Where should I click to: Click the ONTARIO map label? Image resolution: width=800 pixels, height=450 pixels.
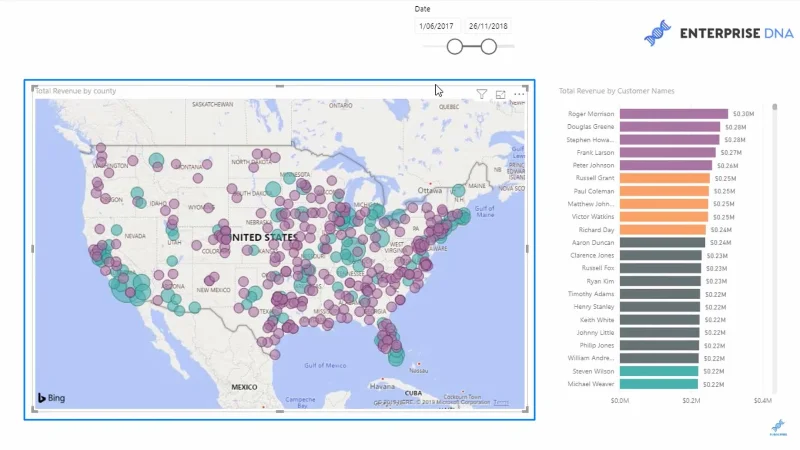(x=340, y=106)
